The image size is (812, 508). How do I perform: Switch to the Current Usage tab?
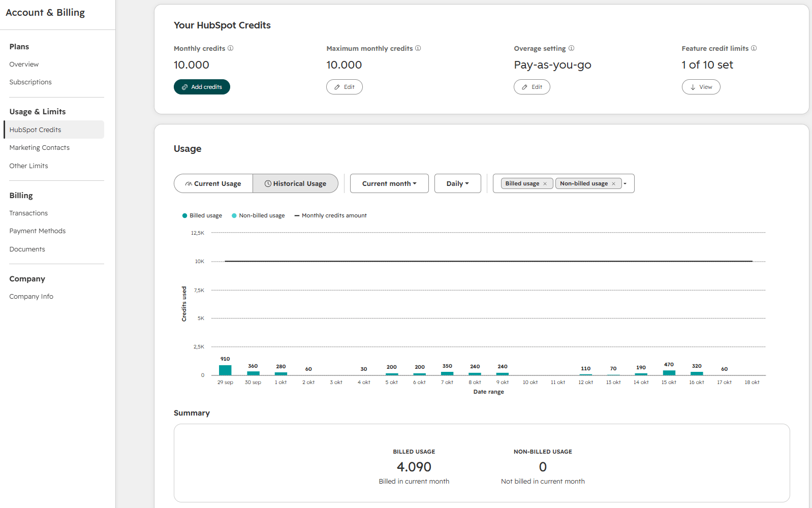click(x=213, y=183)
